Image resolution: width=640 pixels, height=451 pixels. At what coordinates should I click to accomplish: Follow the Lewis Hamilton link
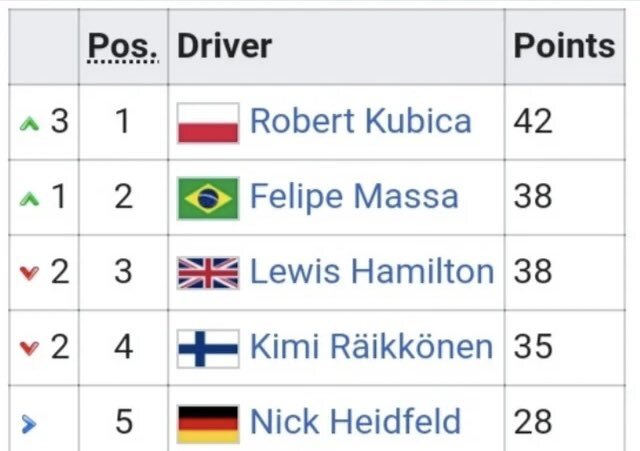371,272
